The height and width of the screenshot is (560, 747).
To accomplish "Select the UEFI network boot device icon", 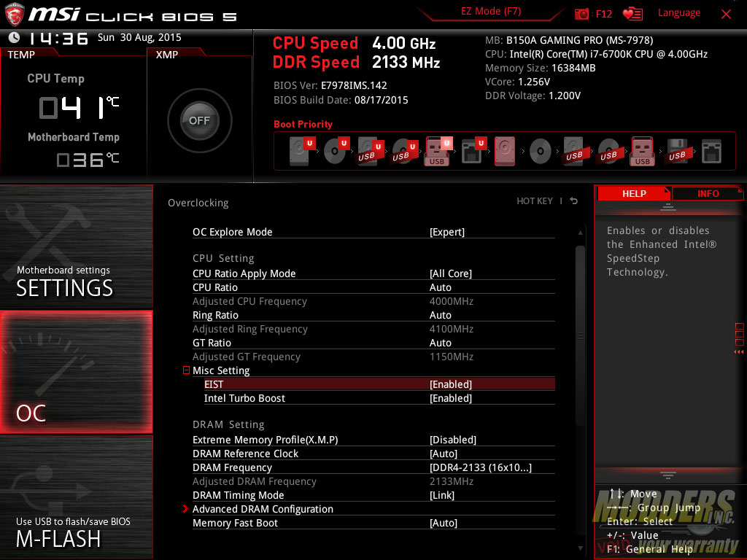I will 473,151.
